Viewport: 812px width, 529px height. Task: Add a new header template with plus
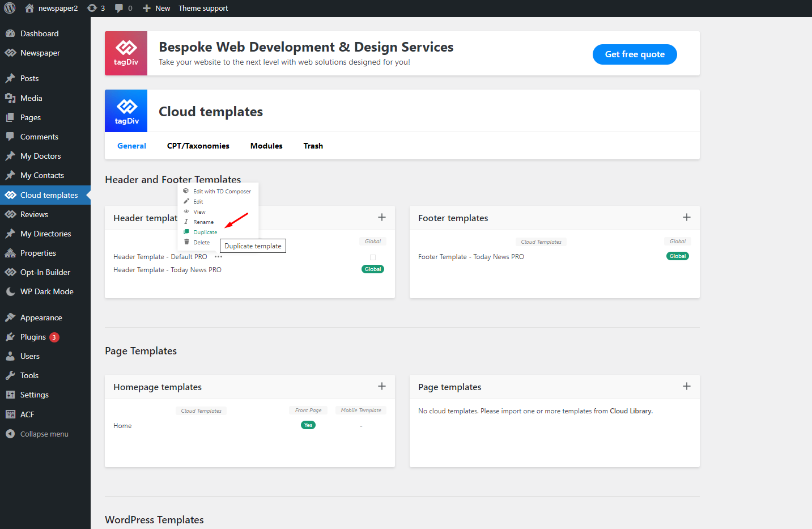pos(382,217)
